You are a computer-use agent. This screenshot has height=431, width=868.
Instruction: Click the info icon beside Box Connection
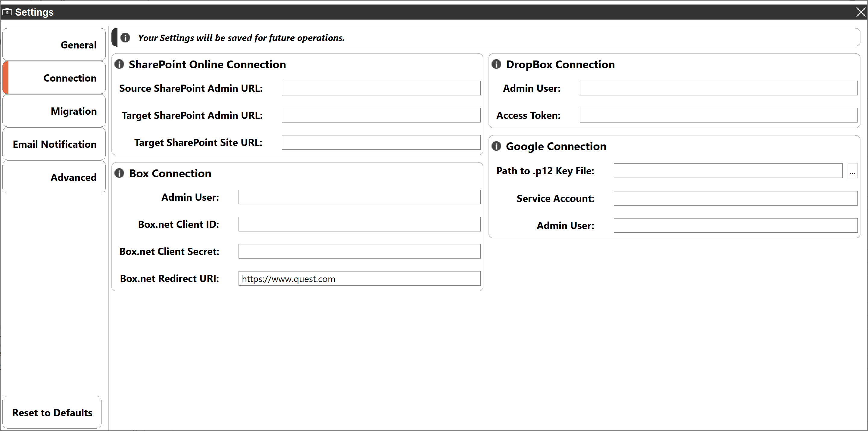point(119,173)
